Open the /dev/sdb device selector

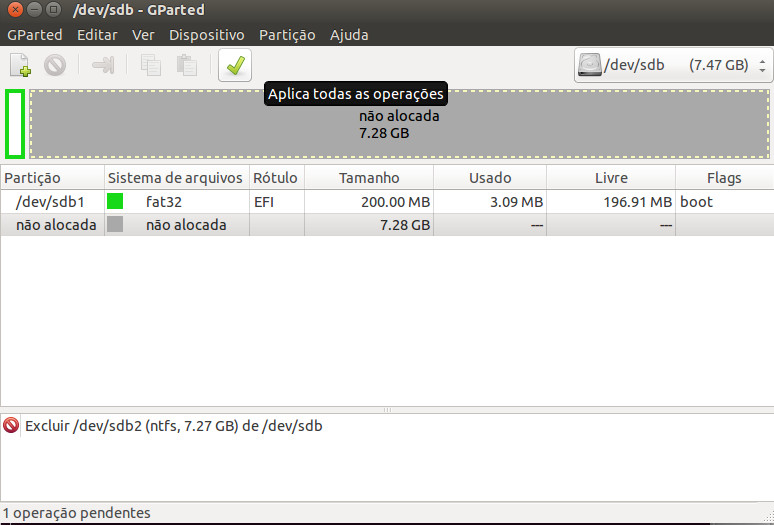coord(673,65)
